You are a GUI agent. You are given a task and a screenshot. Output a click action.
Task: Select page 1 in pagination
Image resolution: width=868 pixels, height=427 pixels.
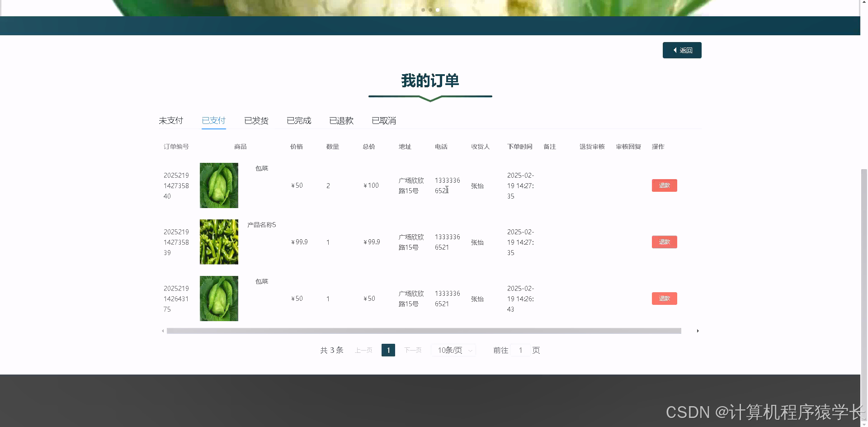pyautogui.click(x=388, y=350)
